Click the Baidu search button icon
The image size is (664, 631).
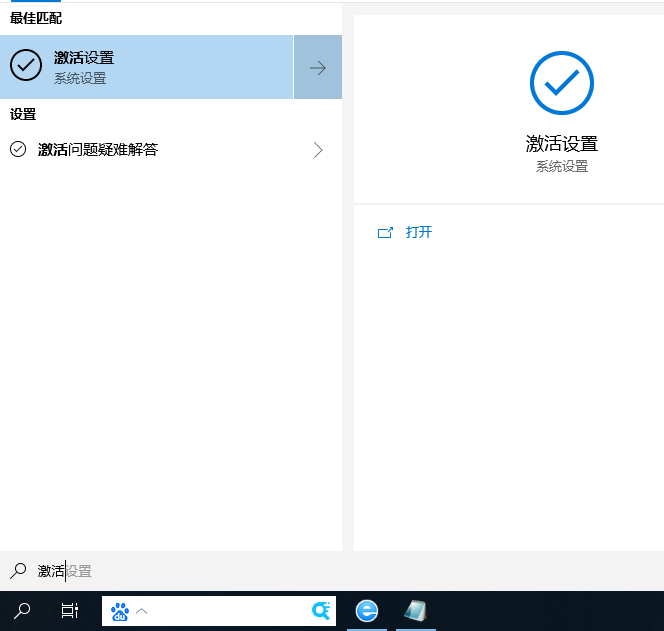(x=321, y=611)
